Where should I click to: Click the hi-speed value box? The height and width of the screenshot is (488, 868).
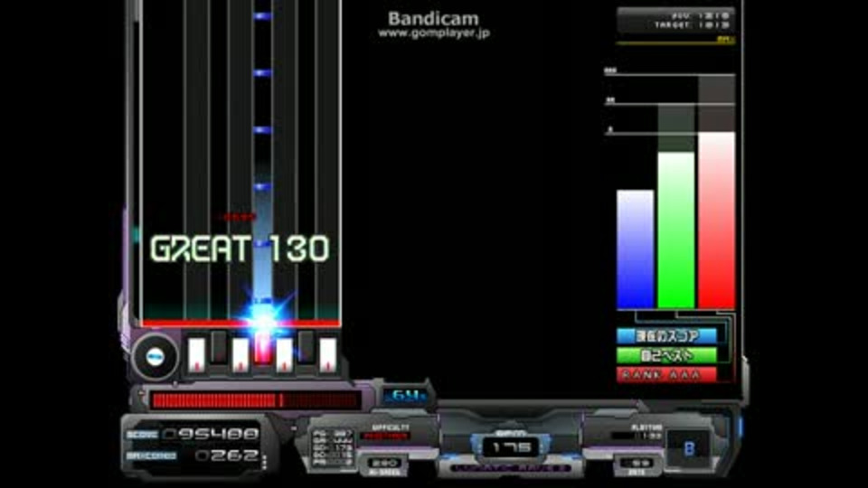click(384, 463)
